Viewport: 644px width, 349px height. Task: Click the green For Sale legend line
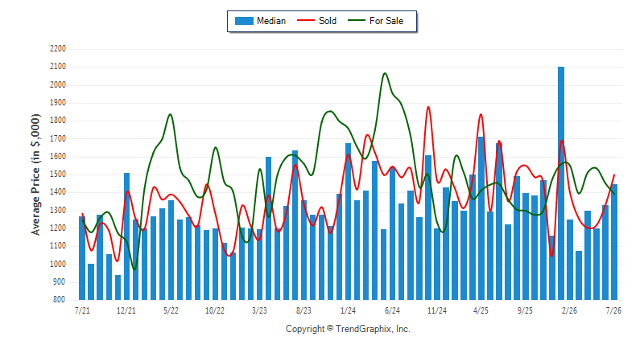coord(356,20)
